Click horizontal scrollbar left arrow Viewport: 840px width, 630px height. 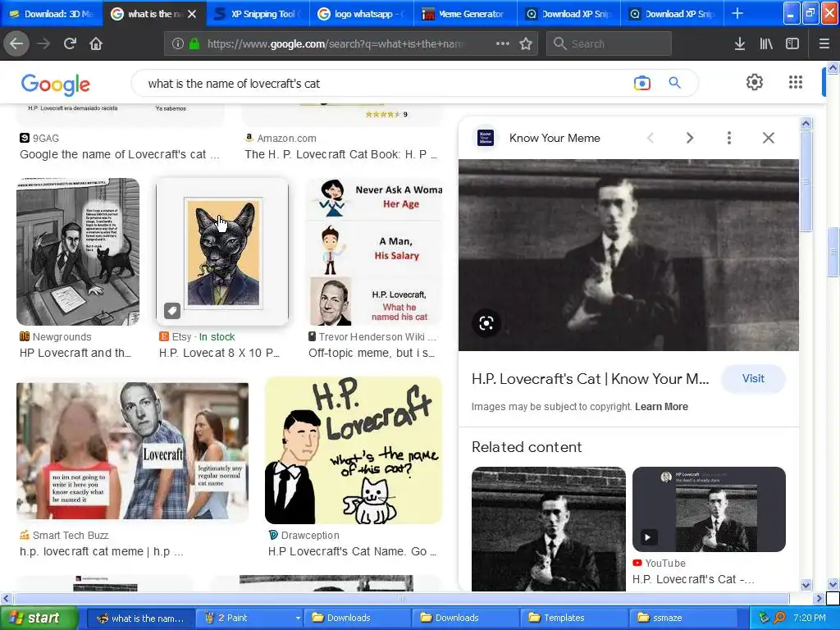click(x=6, y=598)
